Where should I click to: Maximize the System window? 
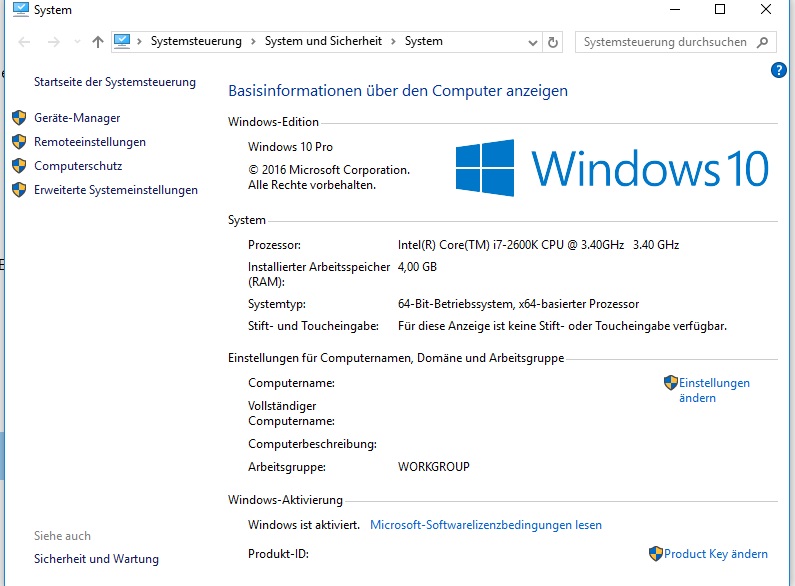point(720,9)
